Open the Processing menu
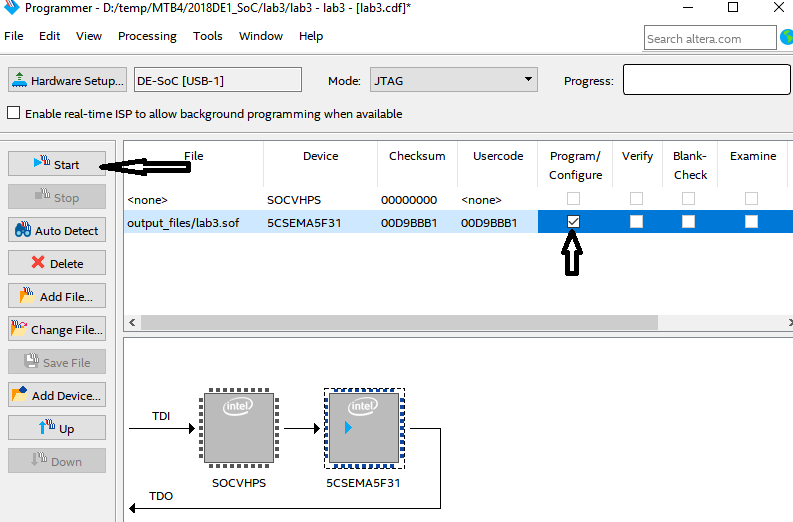The width and height of the screenshot is (793, 522). pyautogui.click(x=146, y=36)
